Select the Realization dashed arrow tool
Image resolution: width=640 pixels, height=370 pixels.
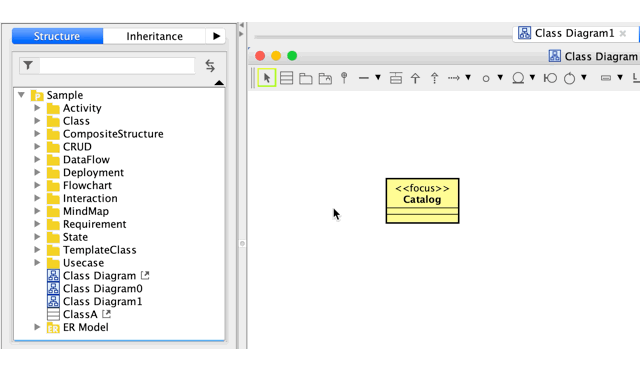(x=434, y=78)
